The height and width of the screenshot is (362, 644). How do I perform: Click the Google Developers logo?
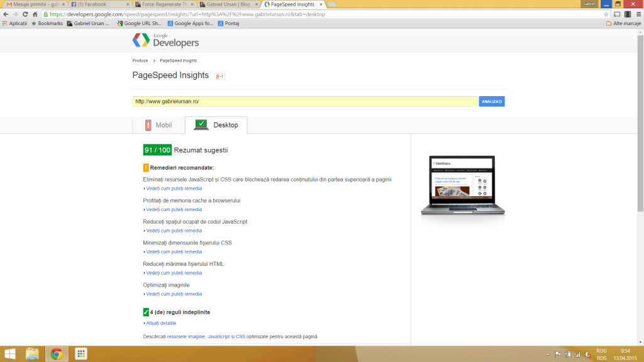165,41
